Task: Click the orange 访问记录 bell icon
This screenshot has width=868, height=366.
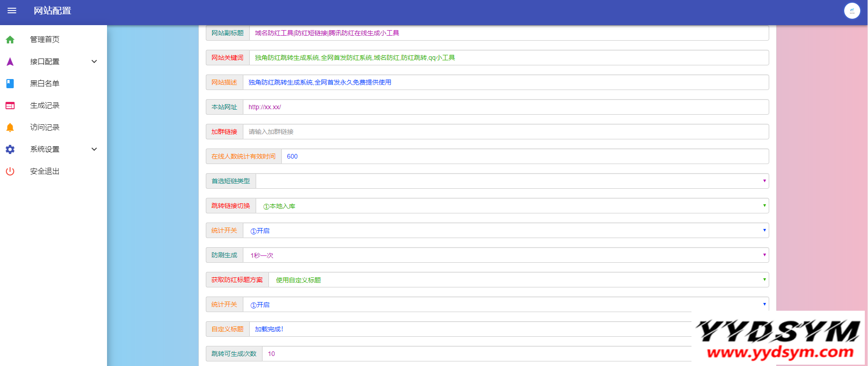Action: click(x=10, y=127)
